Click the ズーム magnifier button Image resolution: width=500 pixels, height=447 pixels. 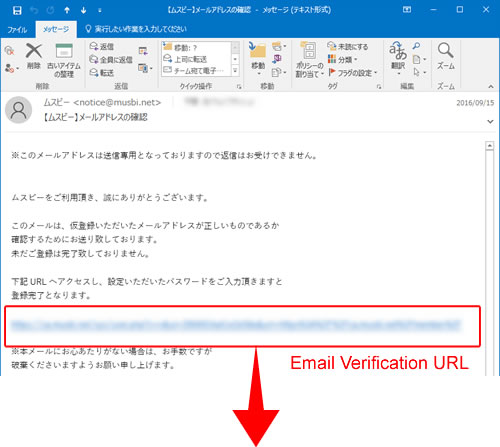coord(446,56)
